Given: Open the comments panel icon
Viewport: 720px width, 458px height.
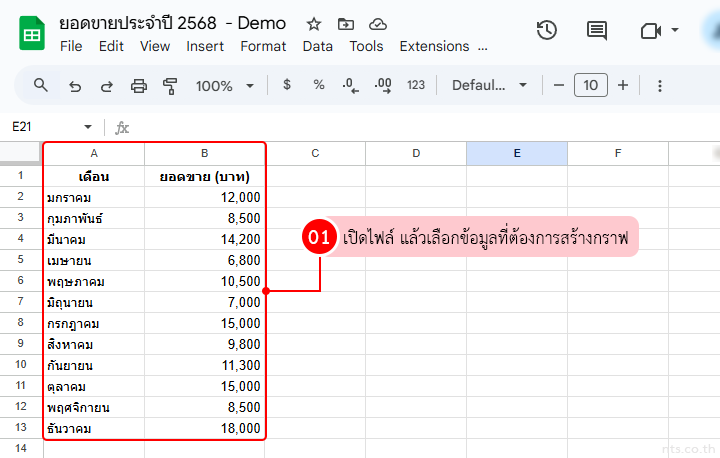Looking at the screenshot, I should (x=597, y=31).
